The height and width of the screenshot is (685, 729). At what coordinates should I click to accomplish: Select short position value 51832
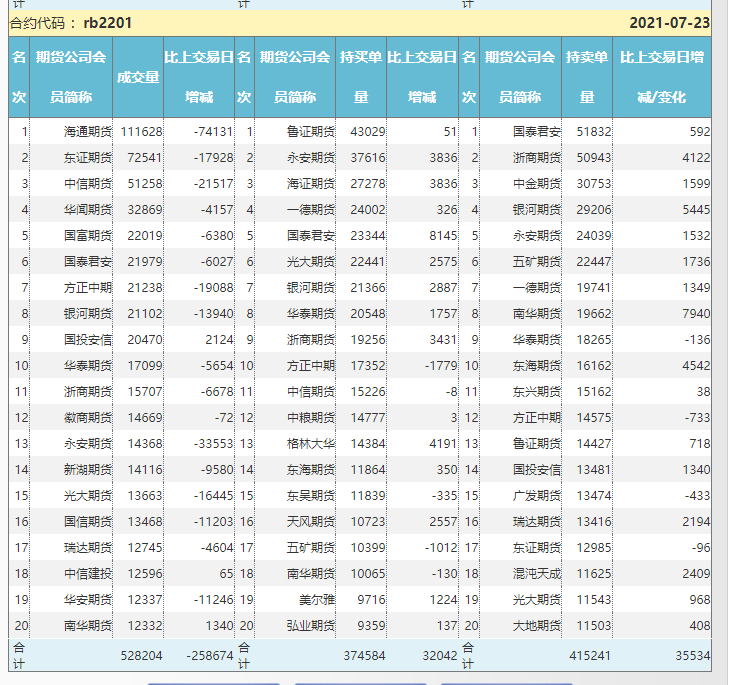coord(594,132)
